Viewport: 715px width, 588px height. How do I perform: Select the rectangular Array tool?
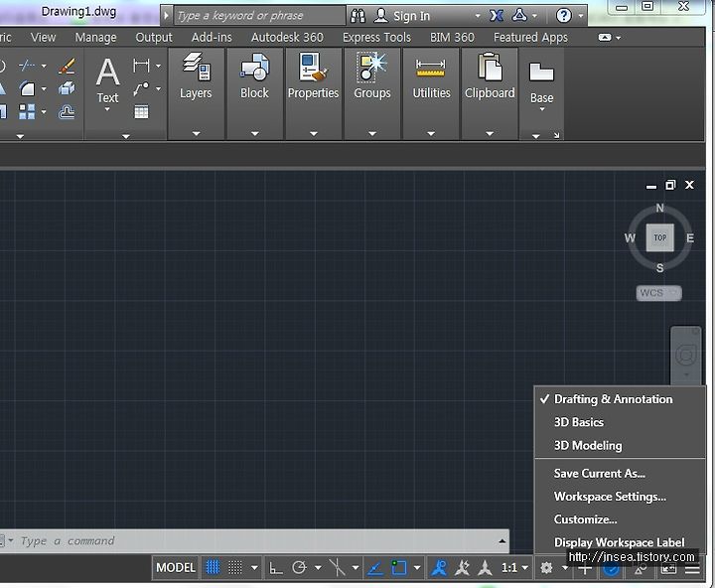pyautogui.click(x=27, y=111)
